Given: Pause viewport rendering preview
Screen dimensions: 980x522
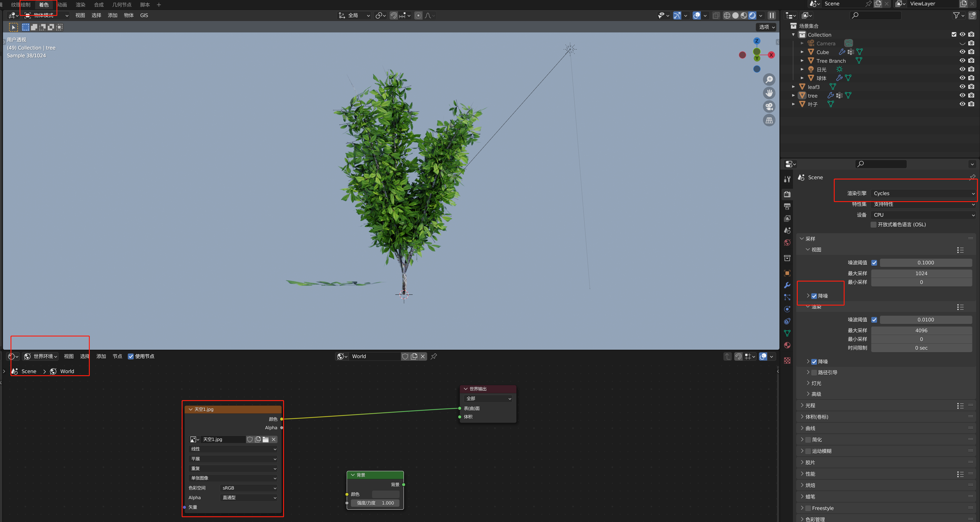Looking at the screenshot, I should point(772,16).
